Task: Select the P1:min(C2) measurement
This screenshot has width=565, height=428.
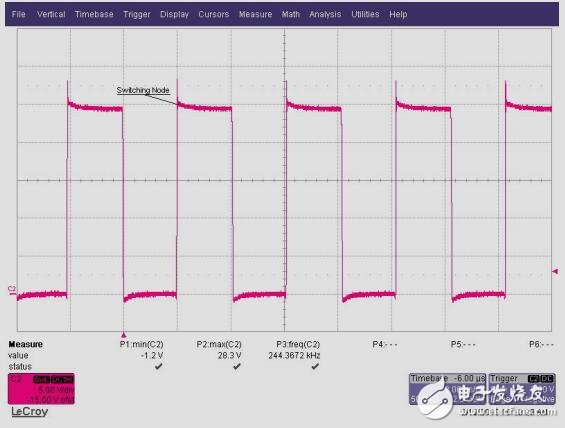Action: pos(141,344)
